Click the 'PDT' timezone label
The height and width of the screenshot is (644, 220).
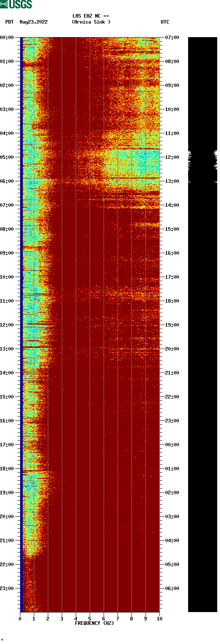point(10,22)
